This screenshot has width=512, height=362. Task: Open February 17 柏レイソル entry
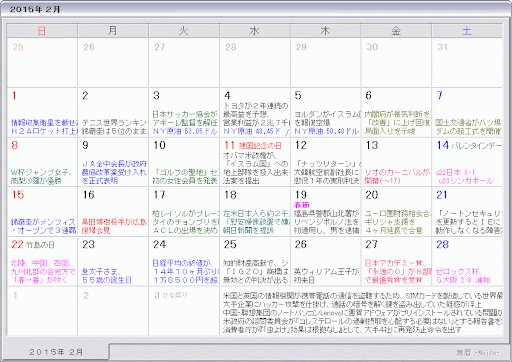pyautogui.click(x=185, y=222)
